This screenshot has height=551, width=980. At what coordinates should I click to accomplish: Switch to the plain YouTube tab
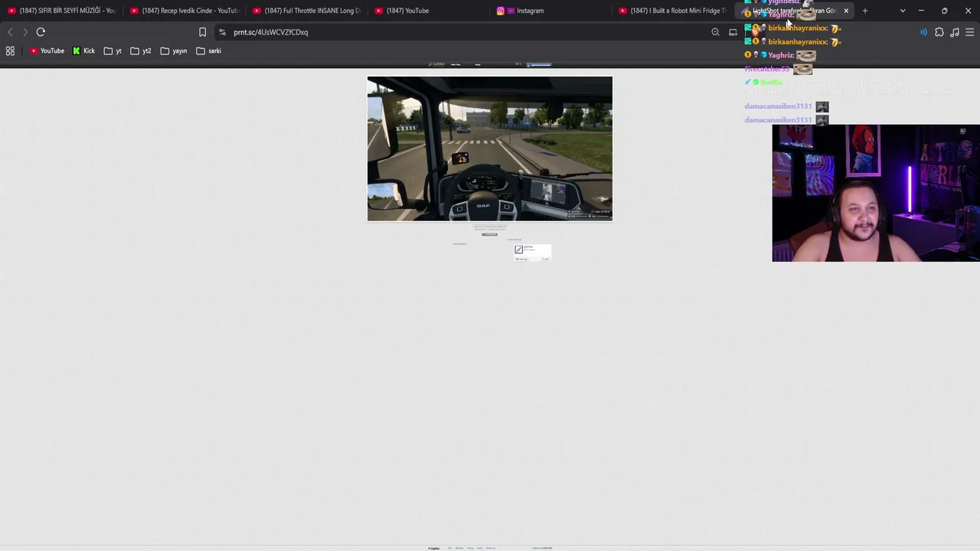pyautogui.click(x=429, y=11)
